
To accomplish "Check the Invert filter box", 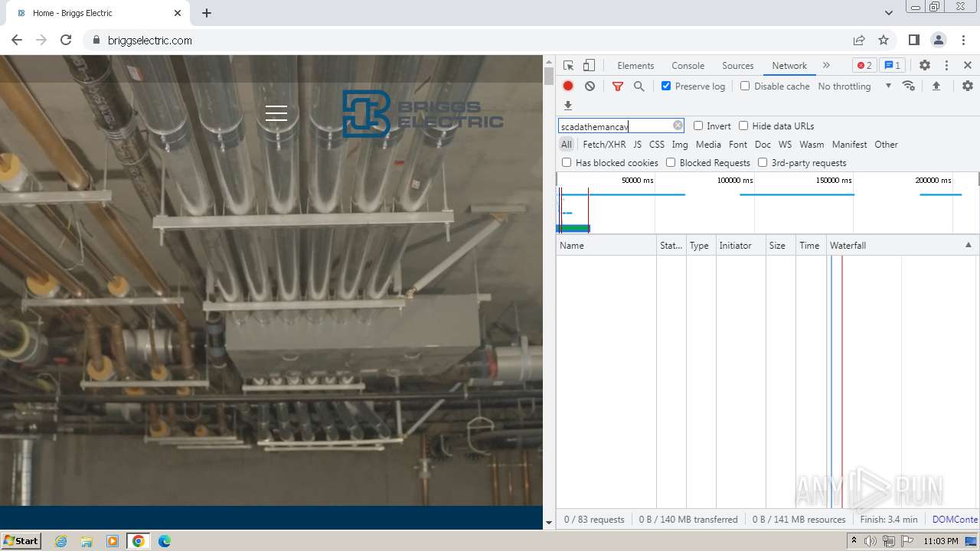I will 698,126.
